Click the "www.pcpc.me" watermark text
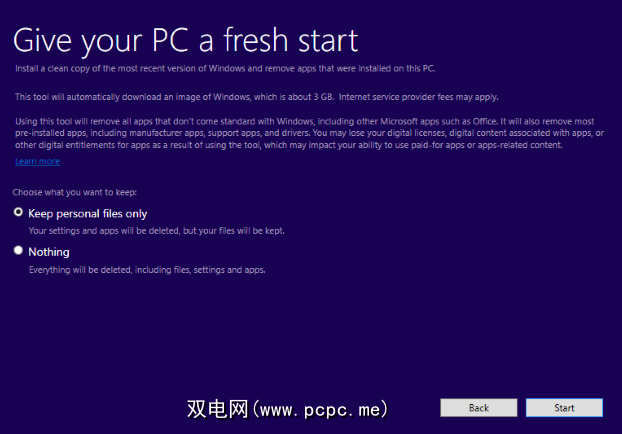 pos(320,409)
